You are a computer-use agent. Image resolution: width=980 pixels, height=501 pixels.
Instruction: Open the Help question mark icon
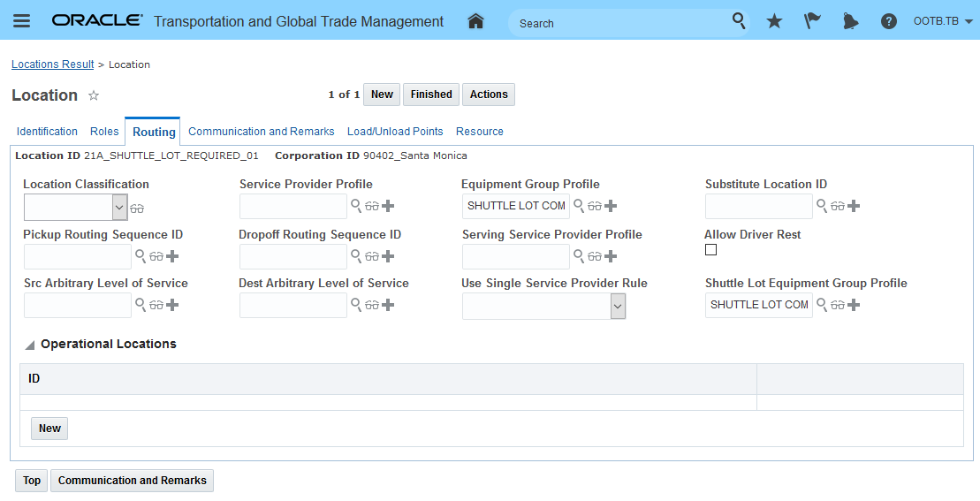(x=889, y=21)
